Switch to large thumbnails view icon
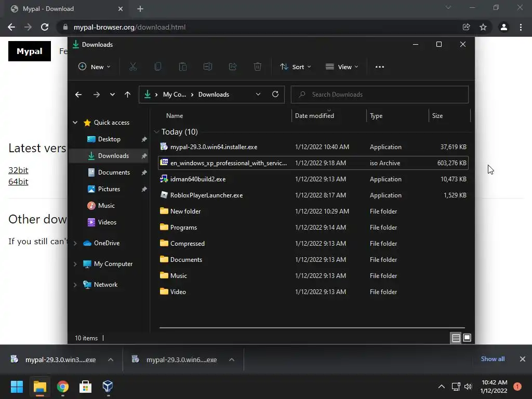Viewport: 532px width, 399px height. coord(467,338)
